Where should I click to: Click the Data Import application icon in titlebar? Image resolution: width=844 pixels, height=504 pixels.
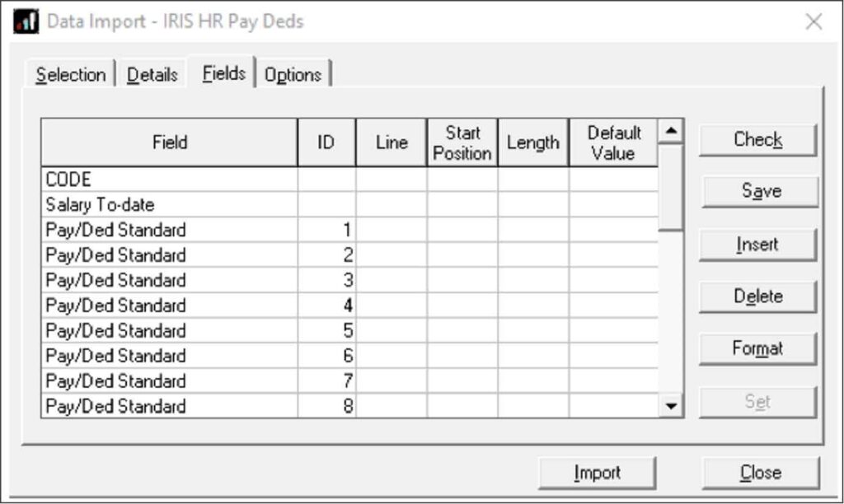[26, 21]
